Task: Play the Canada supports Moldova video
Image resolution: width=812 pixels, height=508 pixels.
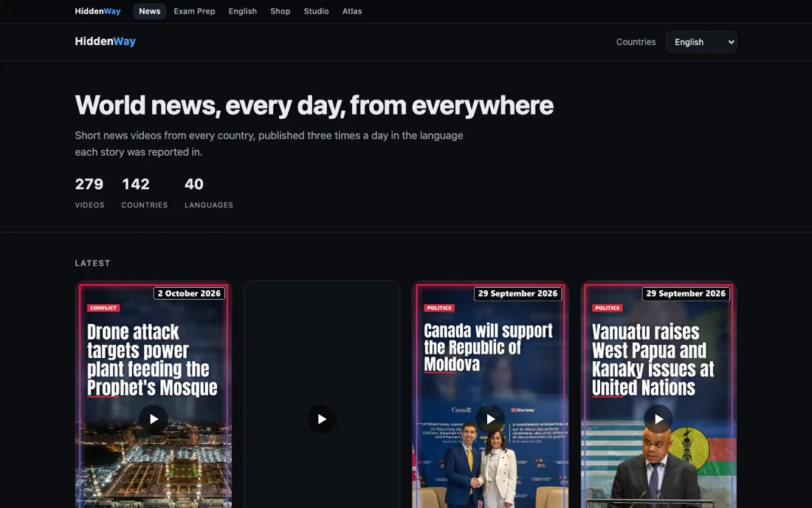Action: coord(490,419)
